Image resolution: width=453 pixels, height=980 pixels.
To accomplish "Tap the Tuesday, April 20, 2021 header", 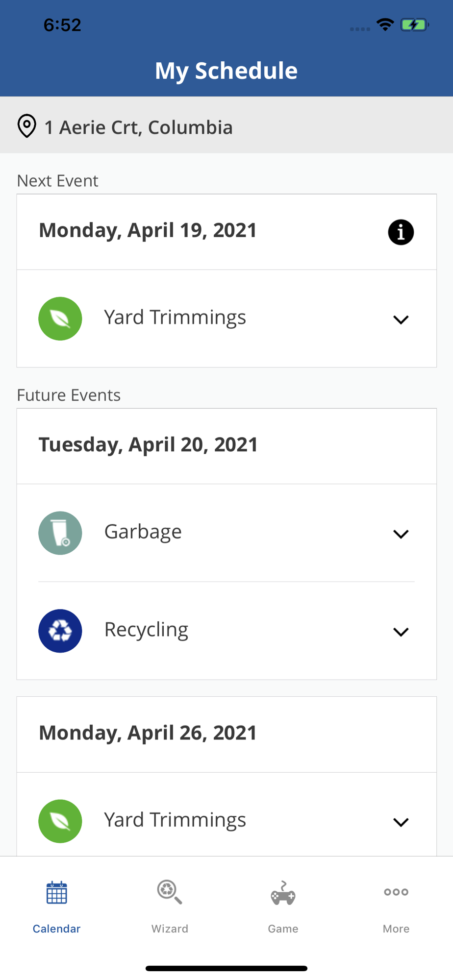I will (148, 445).
